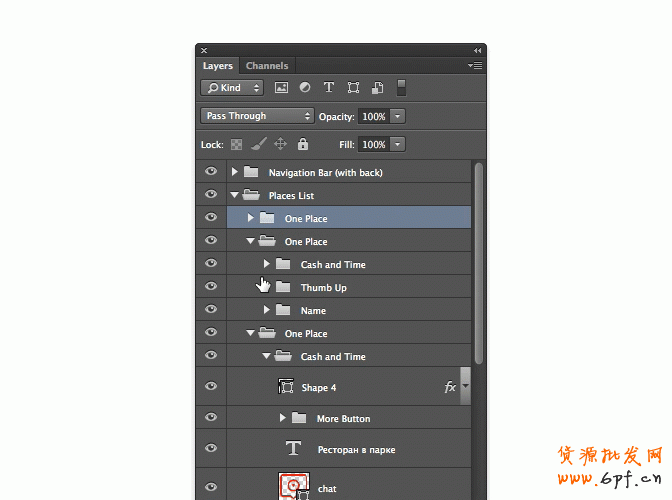Filter for type layers icon
The width and height of the screenshot is (672, 500).
(329, 88)
